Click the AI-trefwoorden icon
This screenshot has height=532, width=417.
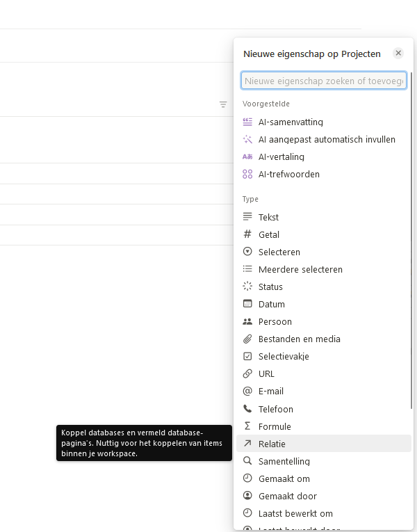tap(247, 174)
